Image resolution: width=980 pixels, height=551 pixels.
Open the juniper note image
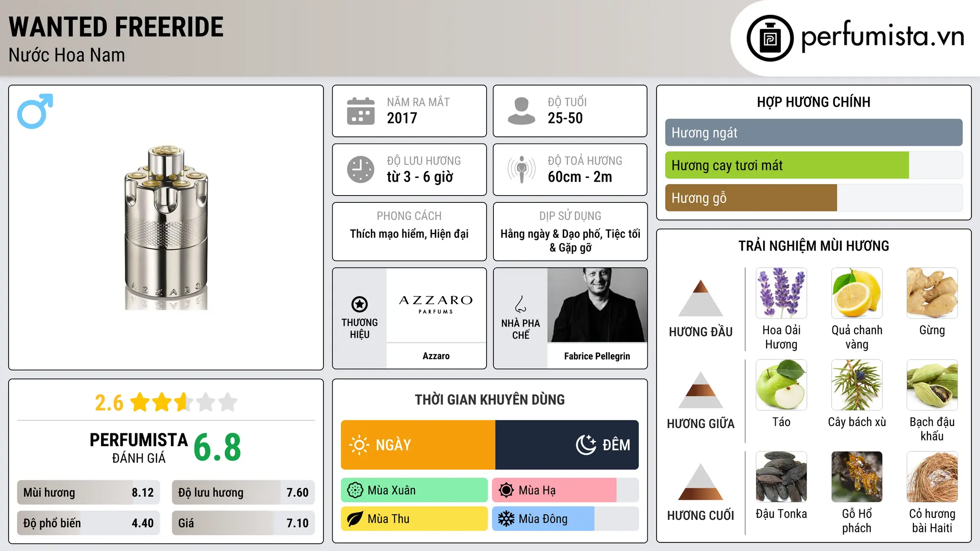point(857,385)
